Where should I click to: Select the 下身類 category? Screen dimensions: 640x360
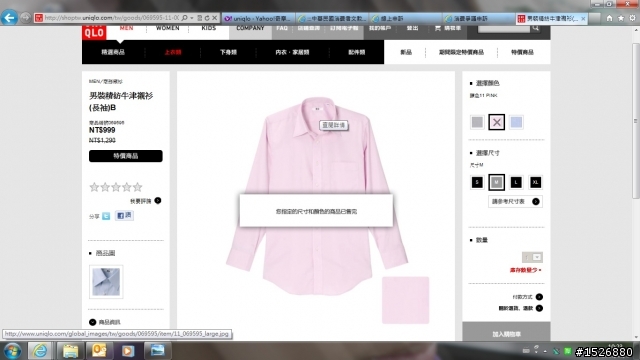tap(228, 52)
